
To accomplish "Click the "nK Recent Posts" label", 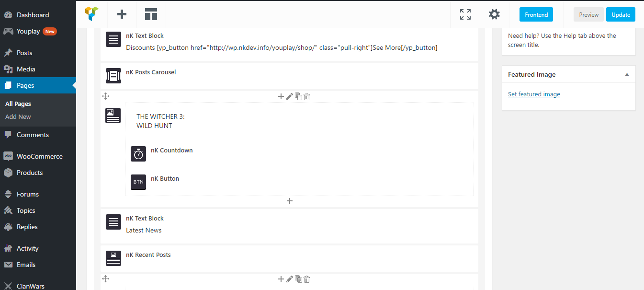I will click(x=148, y=255).
